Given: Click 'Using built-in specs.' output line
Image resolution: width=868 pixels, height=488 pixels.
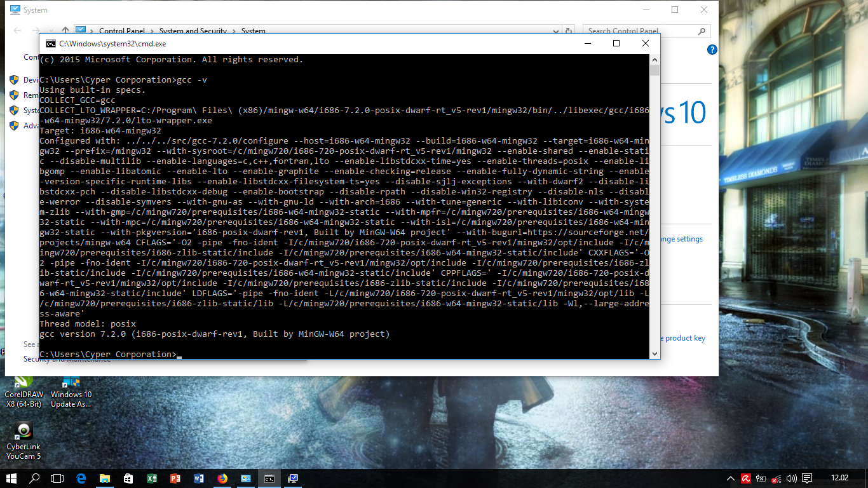Looking at the screenshot, I should point(93,90).
